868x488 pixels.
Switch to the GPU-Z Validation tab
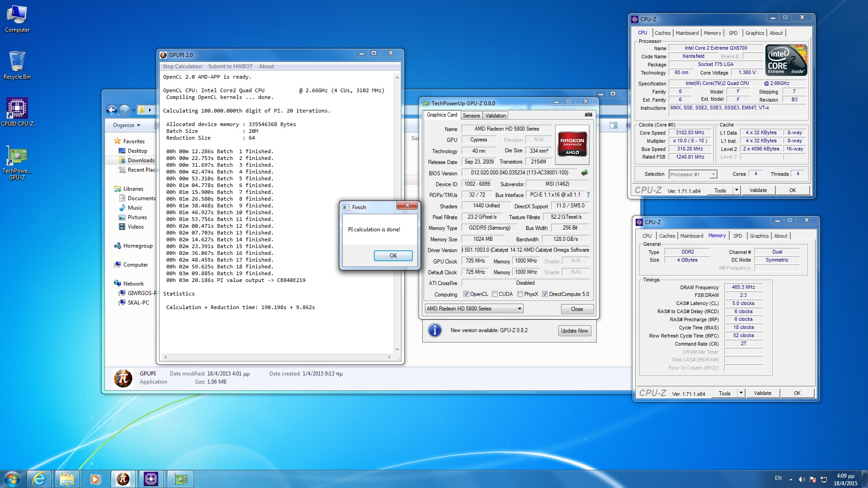tap(495, 116)
